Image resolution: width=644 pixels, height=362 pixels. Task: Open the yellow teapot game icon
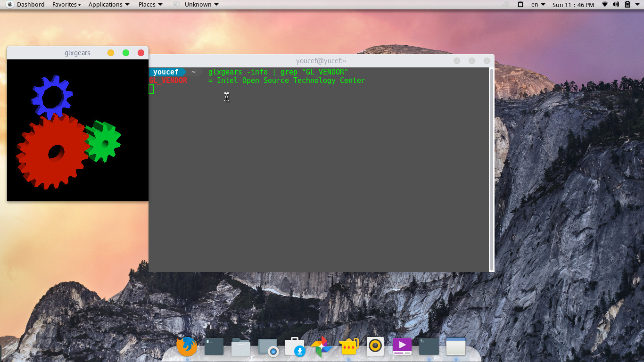point(349,347)
